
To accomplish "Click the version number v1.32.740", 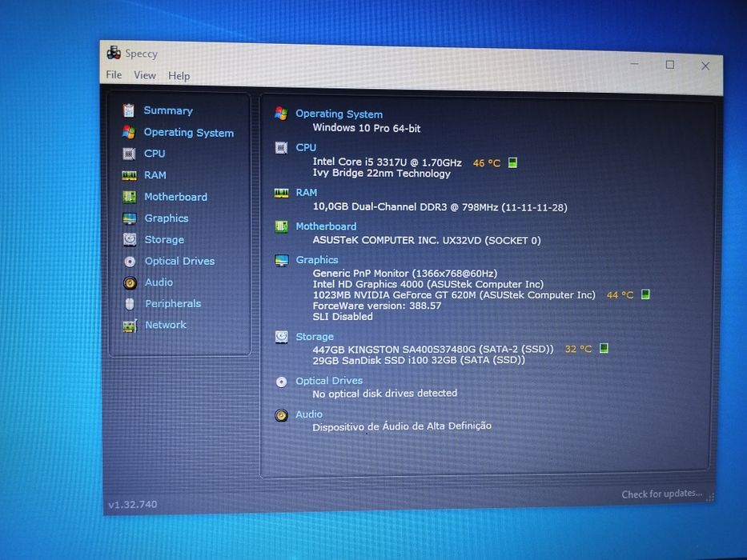I will pos(132,504).
